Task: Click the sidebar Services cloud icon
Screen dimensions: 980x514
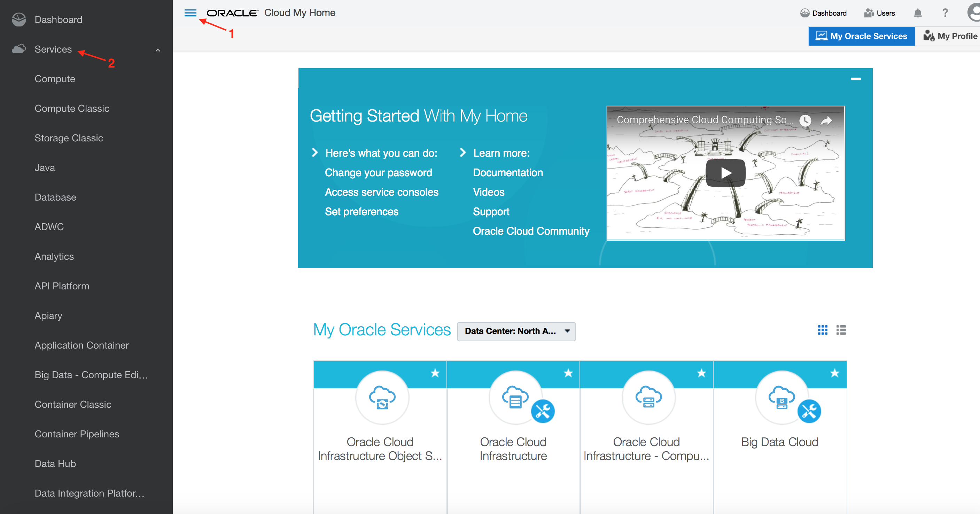Action: coord(19,49)
